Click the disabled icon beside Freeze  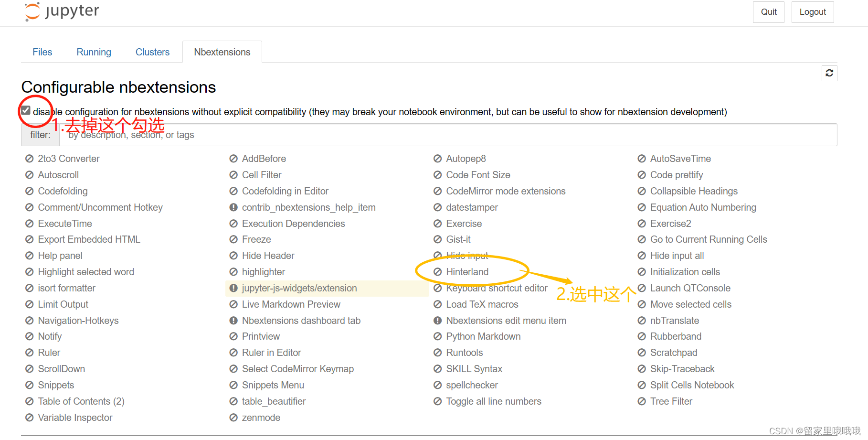[233, 239]
